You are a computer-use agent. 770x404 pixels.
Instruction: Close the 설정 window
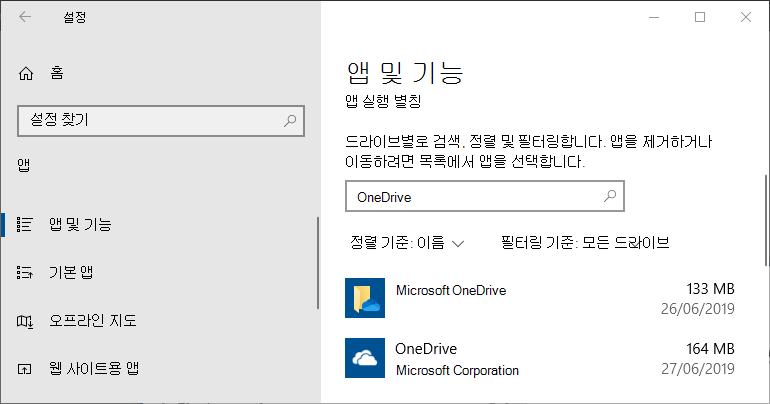(x=745, y=17)
